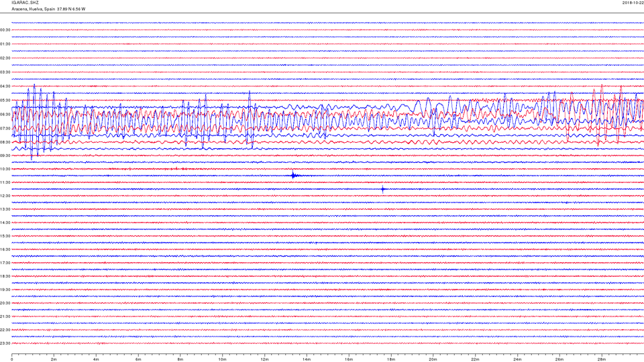Select the 17:30 time label

click(x=5, y=263)
